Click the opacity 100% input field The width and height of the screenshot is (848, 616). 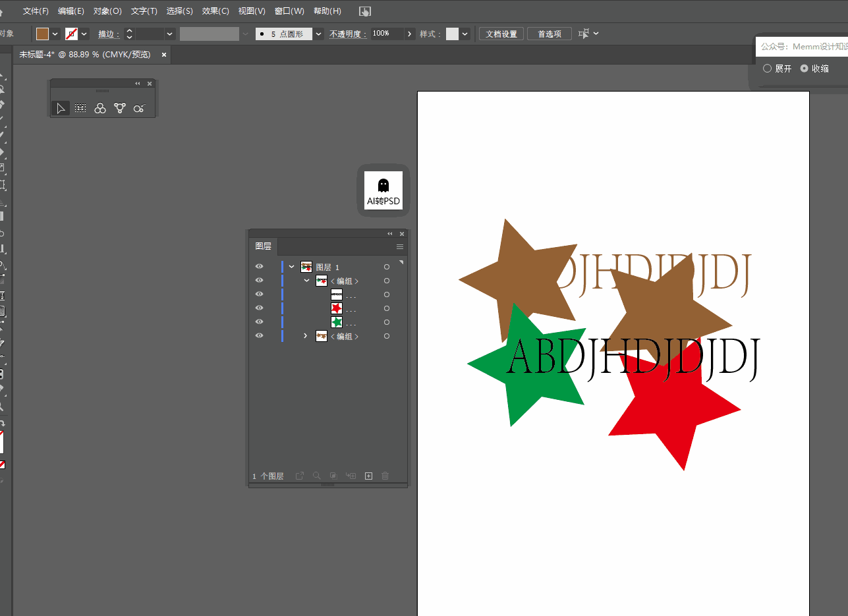(x=387, y=34)
